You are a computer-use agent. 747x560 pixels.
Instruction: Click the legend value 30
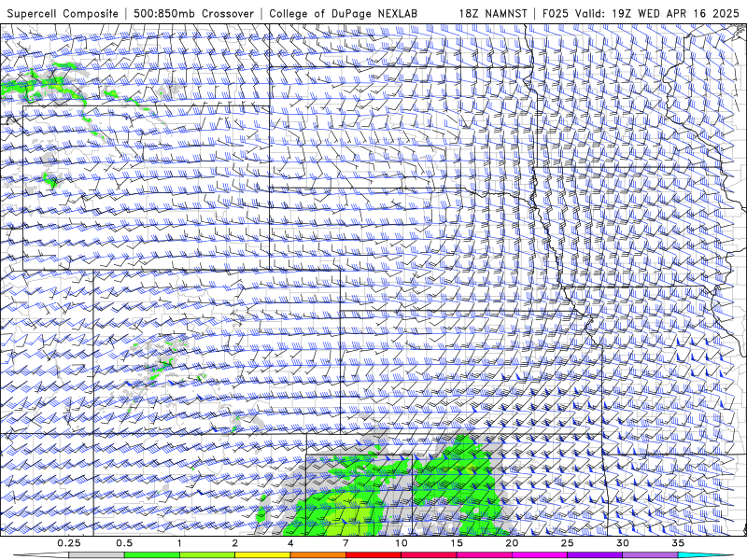coord(622,543)
